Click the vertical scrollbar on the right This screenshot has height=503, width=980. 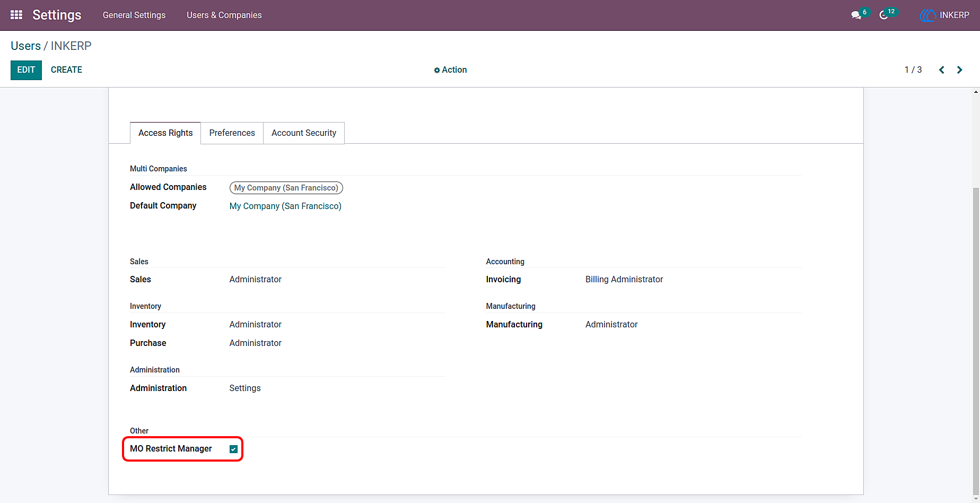point(976,340)
